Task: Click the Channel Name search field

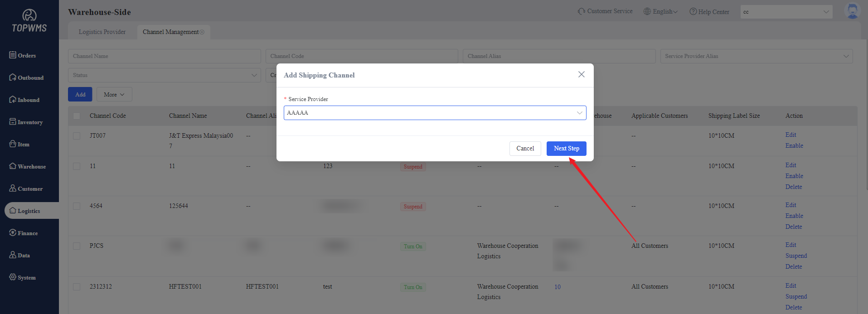Action: (164, 56)
